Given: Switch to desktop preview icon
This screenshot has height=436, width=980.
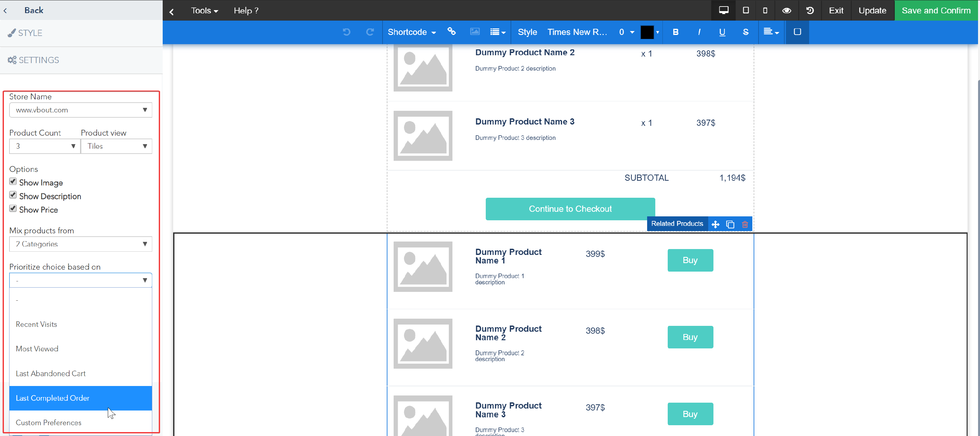Looking at the screenshot, I should click(x=723, y=10).
